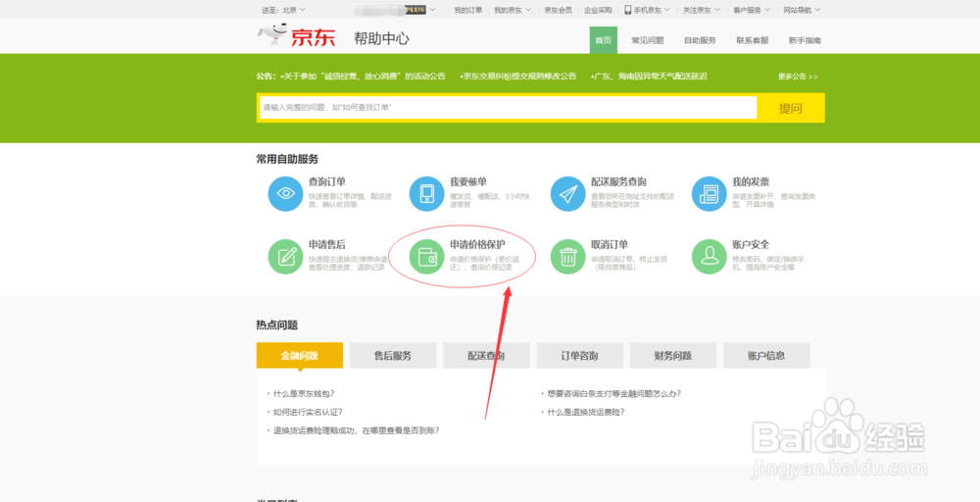Screen dimensions: 980x502
Task: Click the 配送服务查询 title
Action: click(618, 182)
